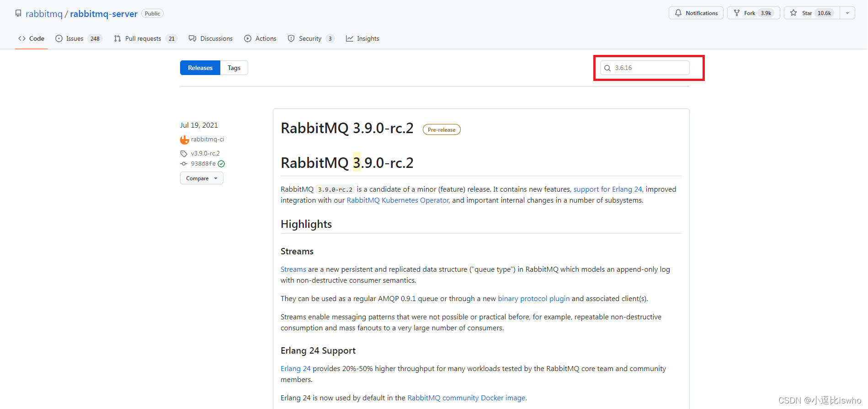Star the repository
The width and height of the screenshot is (868, 409).
click(812, 13)
